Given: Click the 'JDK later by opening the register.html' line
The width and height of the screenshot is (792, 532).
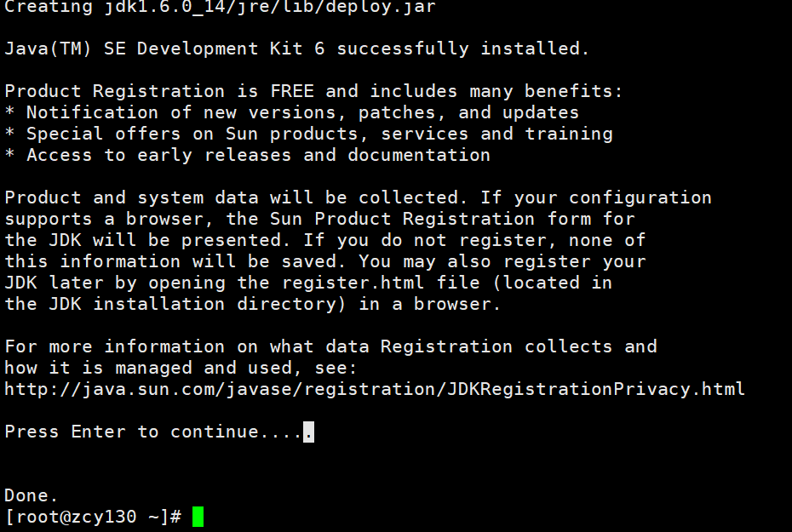Looking at the screenshot, I should click(308, 283).
